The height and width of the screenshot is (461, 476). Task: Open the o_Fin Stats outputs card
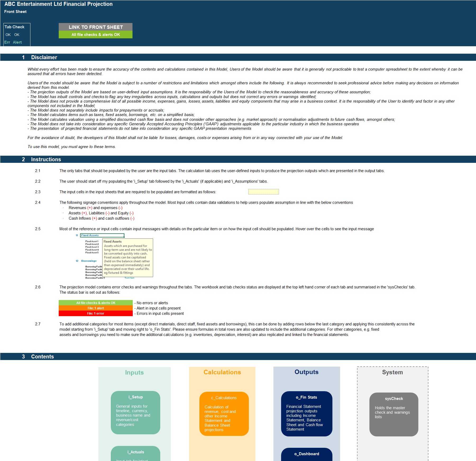(307, 414)
